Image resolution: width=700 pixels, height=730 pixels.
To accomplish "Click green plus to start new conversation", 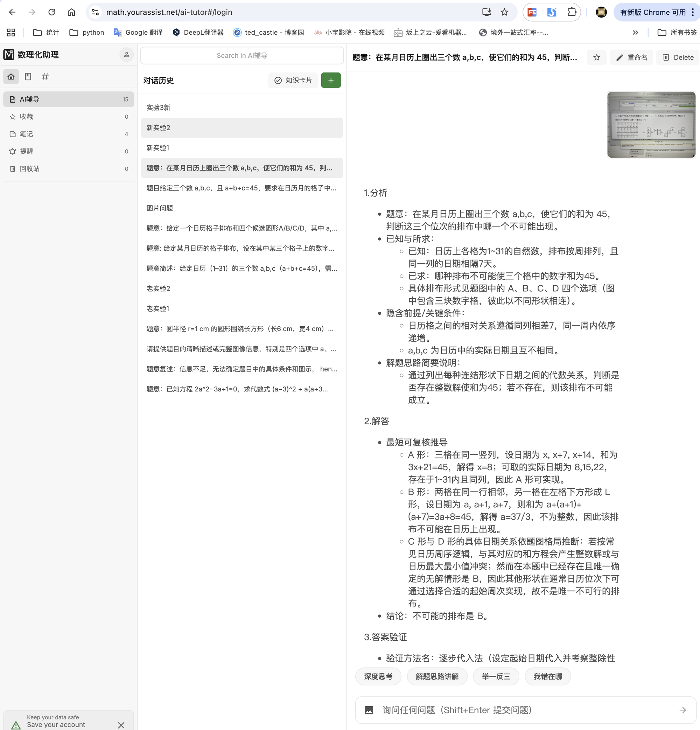I will click(x=331, y=80).
